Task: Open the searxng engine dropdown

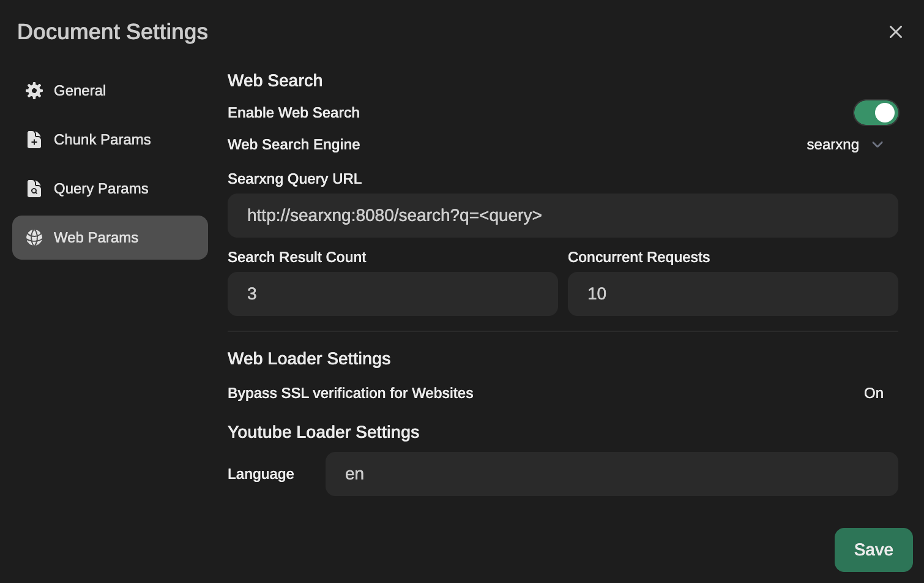Action: [844, 145]
